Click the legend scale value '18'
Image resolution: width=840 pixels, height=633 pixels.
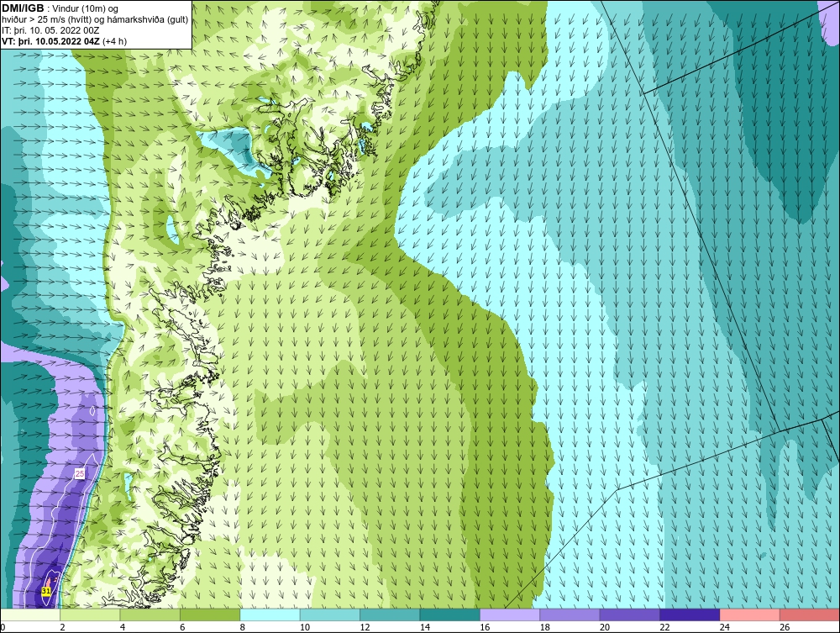coord(544,627)
